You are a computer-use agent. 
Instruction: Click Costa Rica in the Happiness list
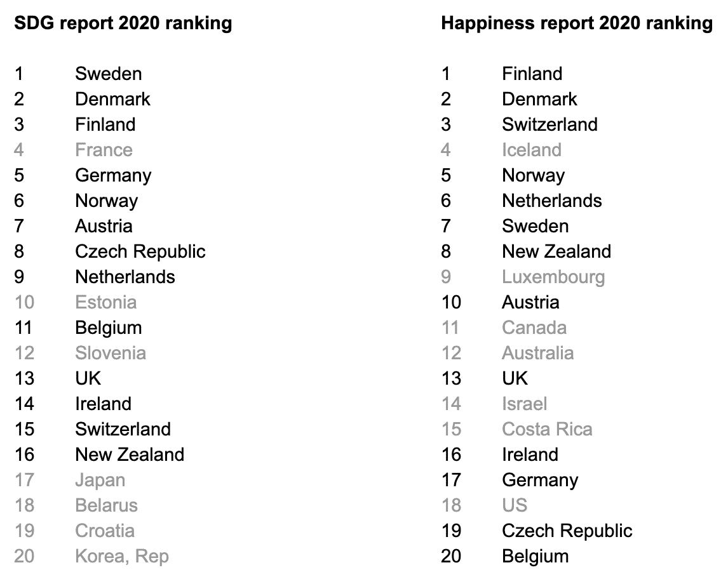[x=546, y=429]
